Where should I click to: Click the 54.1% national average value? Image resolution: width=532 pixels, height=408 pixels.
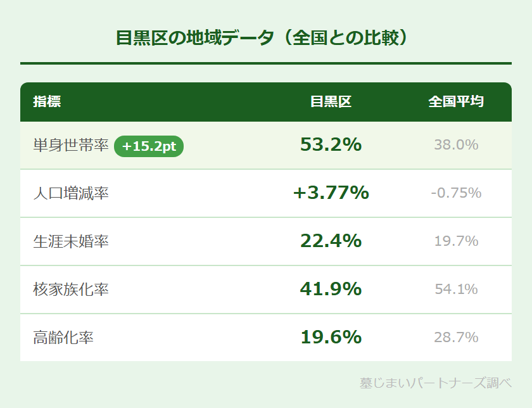[x=456, y=289]
